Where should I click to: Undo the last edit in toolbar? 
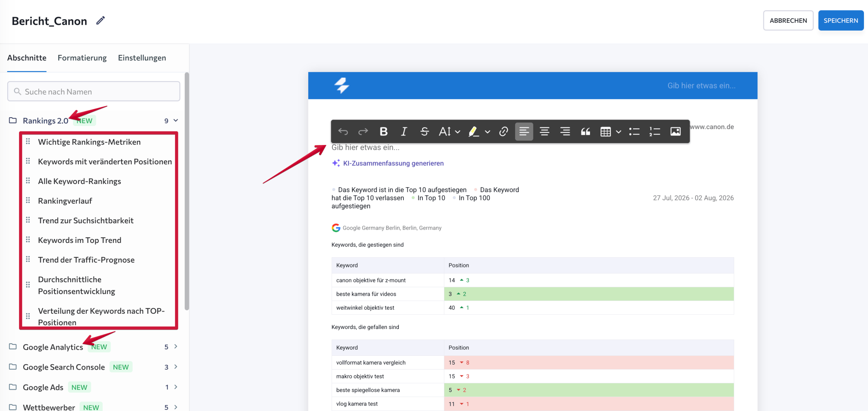(343, 131)
